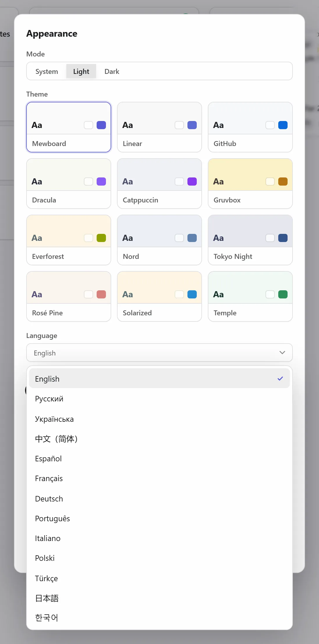319x644 pixels.
Task: Choose Українська from the language list
Action: [159, 419]
